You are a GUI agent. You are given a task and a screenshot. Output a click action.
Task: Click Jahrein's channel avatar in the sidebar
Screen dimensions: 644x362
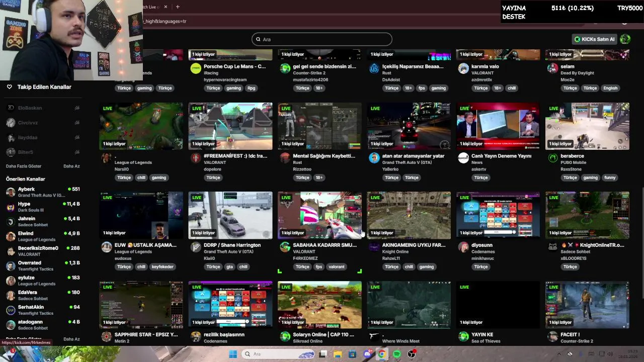pos(11,222)
